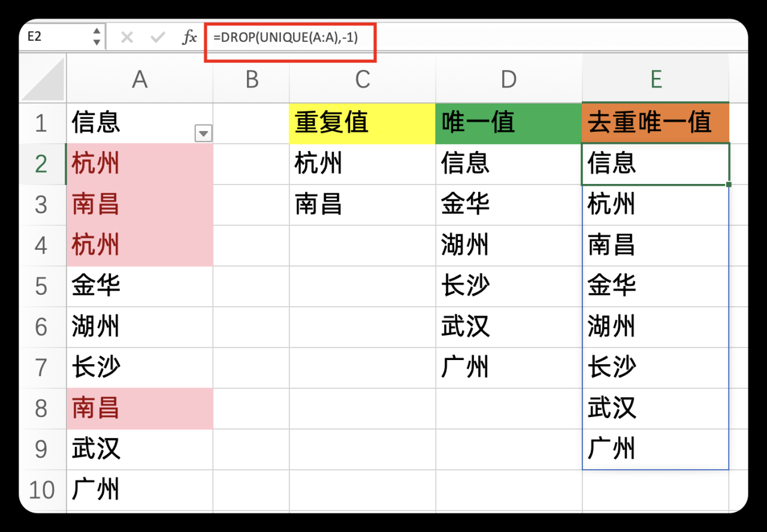Select column D header
The width and height of the screenshot is (767, 532).
[509, 78]
